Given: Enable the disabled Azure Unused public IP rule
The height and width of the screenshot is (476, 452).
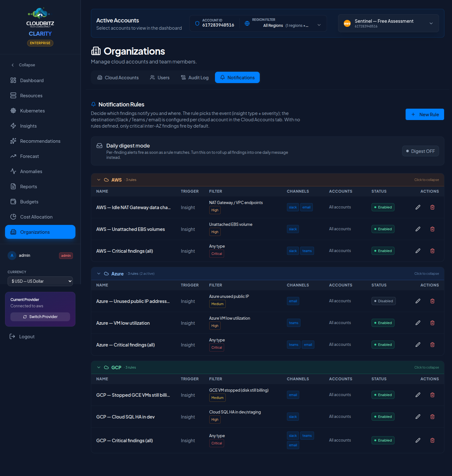Looking at the screenshot, I should click(x=384, y=301).
